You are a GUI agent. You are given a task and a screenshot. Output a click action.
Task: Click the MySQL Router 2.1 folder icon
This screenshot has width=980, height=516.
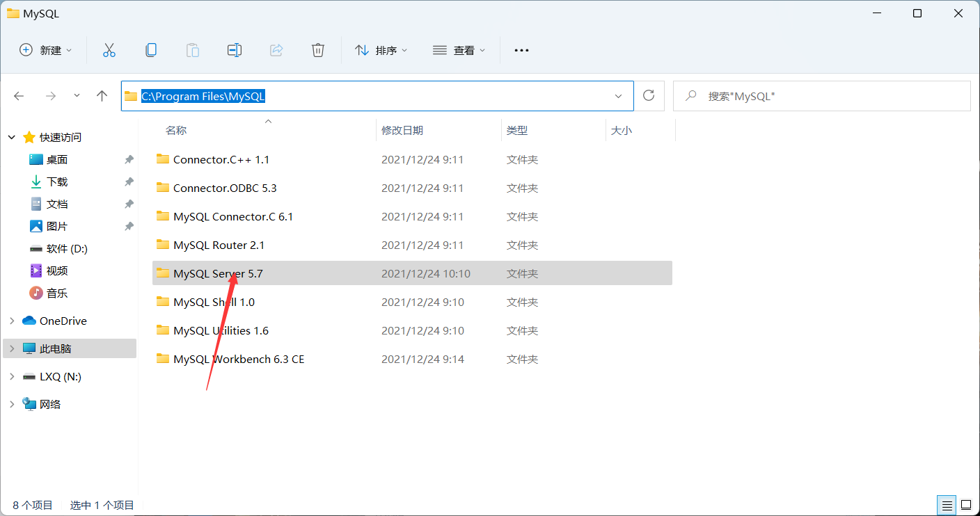point(163,245)
